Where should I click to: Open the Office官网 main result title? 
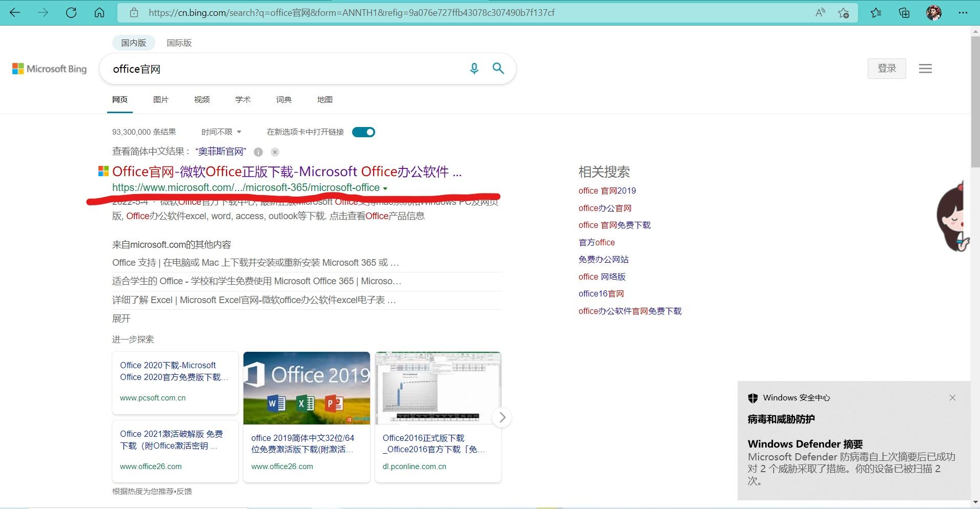(x=287, y=172)
